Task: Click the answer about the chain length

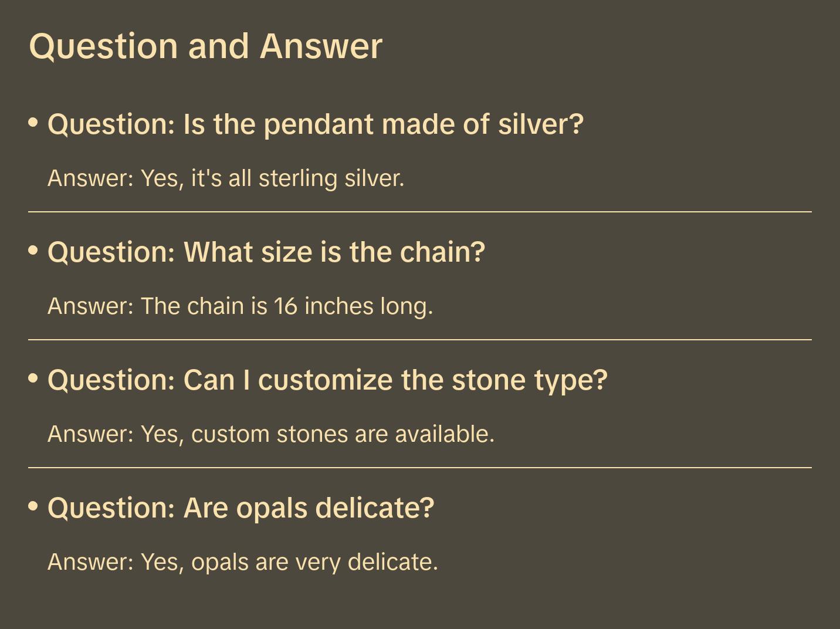Action: pos(240,306)
